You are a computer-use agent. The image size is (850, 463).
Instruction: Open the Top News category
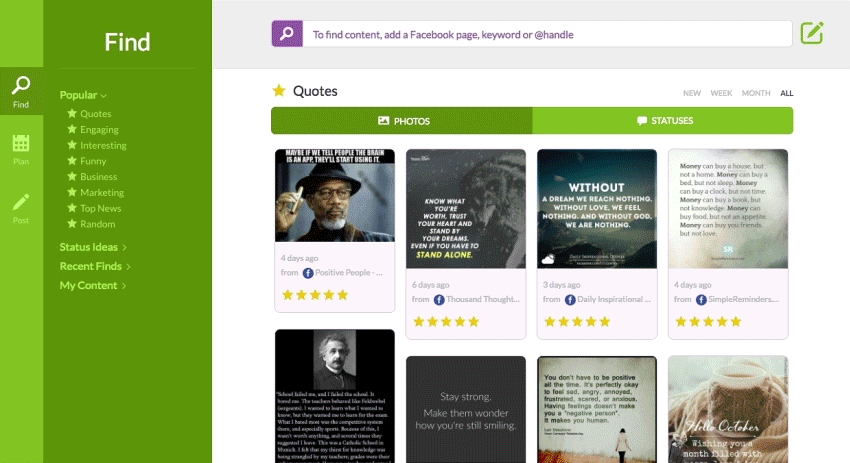(100, 208)
